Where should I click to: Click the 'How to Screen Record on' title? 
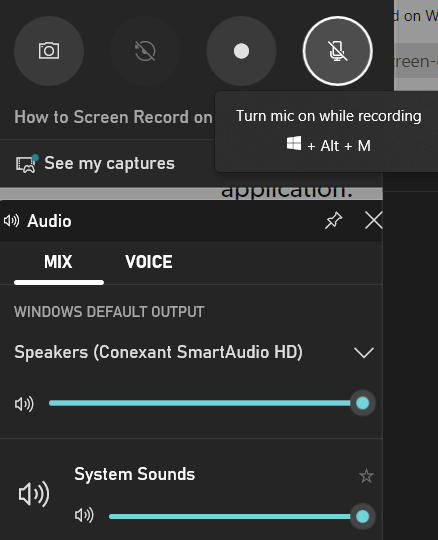pyautogui.click(x=113, y=117)
